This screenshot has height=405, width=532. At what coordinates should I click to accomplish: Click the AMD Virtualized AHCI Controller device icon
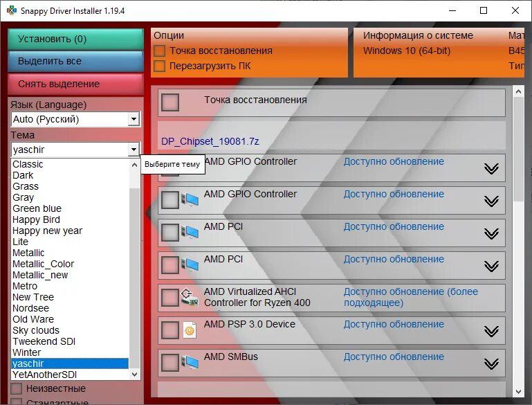click(x=190, y=297)
